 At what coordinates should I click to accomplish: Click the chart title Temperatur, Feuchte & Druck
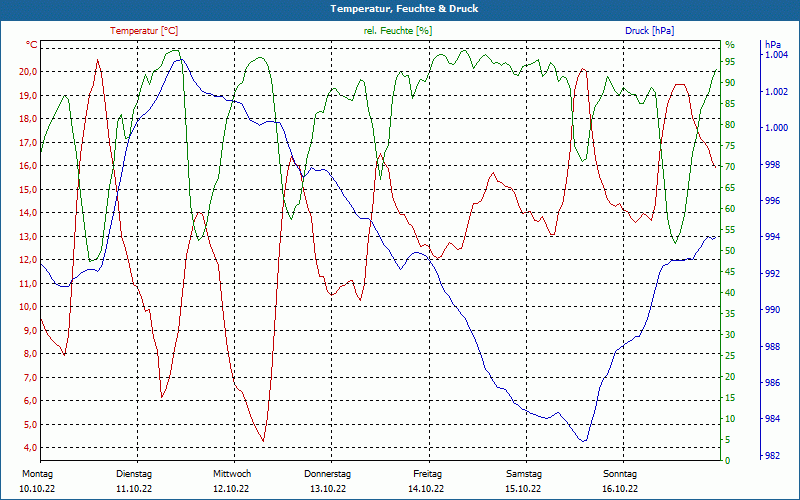(404, 9)
